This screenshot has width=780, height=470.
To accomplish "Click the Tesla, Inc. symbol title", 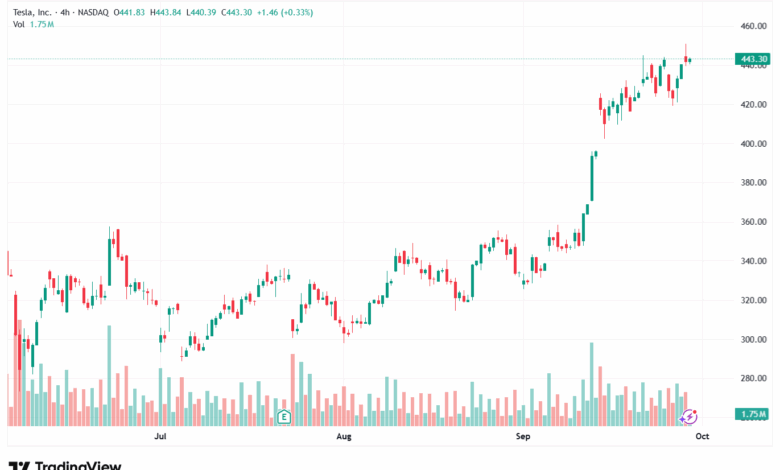I will click(33, 10).
